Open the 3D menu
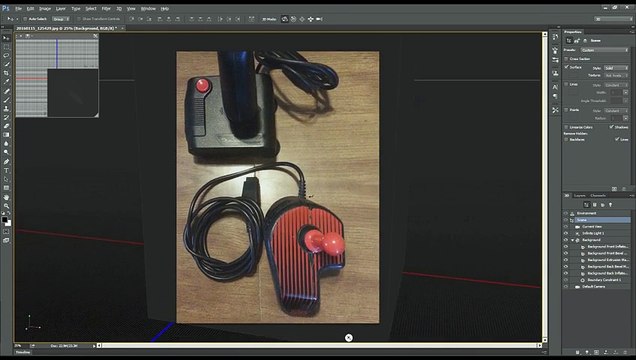This screenshot has height=360, width=636. coord(119,9)
